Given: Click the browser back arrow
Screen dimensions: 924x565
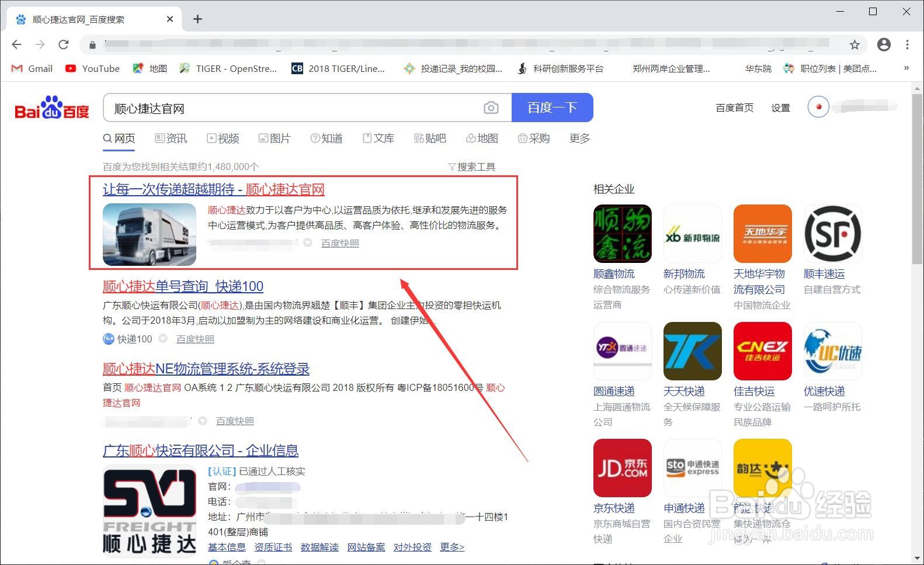Looking at the screenshot, I should click(16, 44).
